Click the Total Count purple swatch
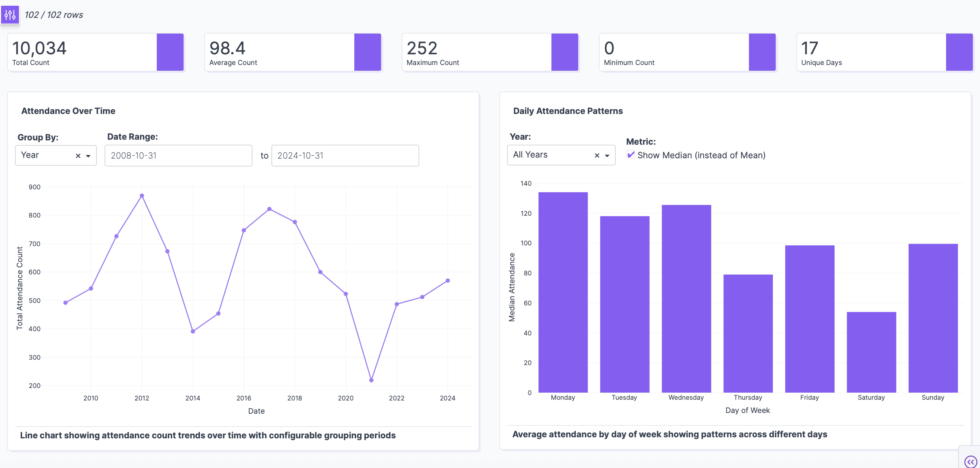The width and height of the screenshot is (980, 468). pos(170,52)
